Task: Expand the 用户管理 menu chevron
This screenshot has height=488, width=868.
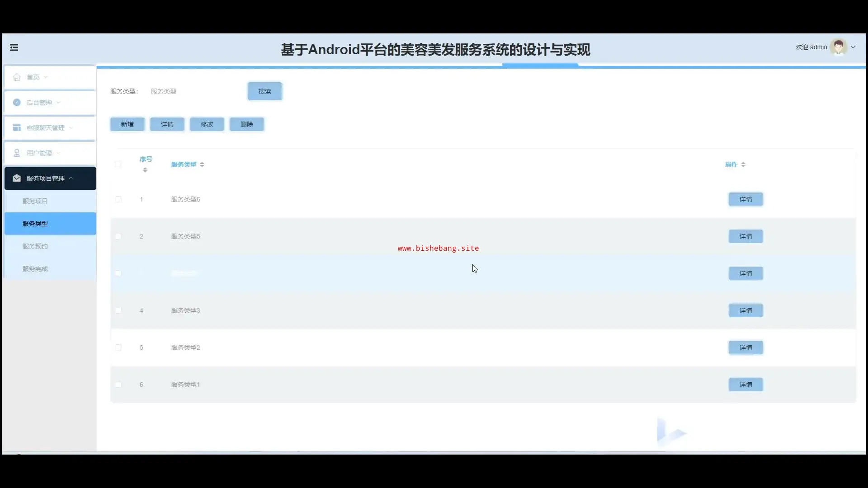Action: pos(58,153)
